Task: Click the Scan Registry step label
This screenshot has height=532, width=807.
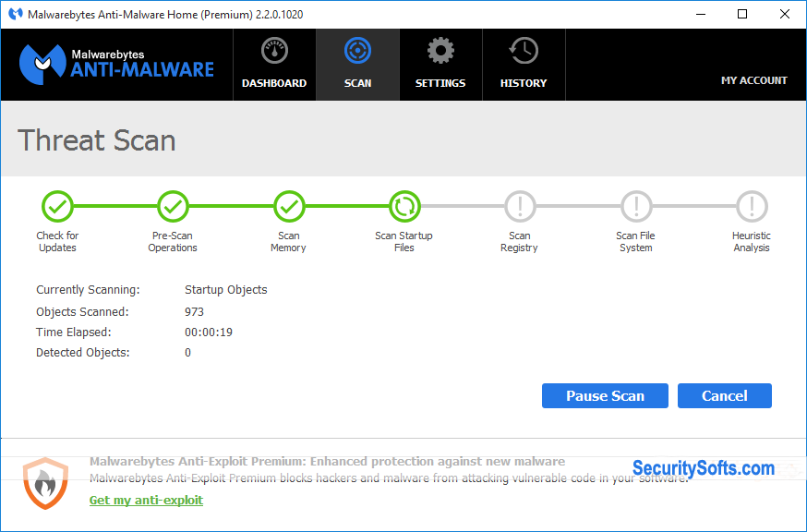Action: pos(519,242)
